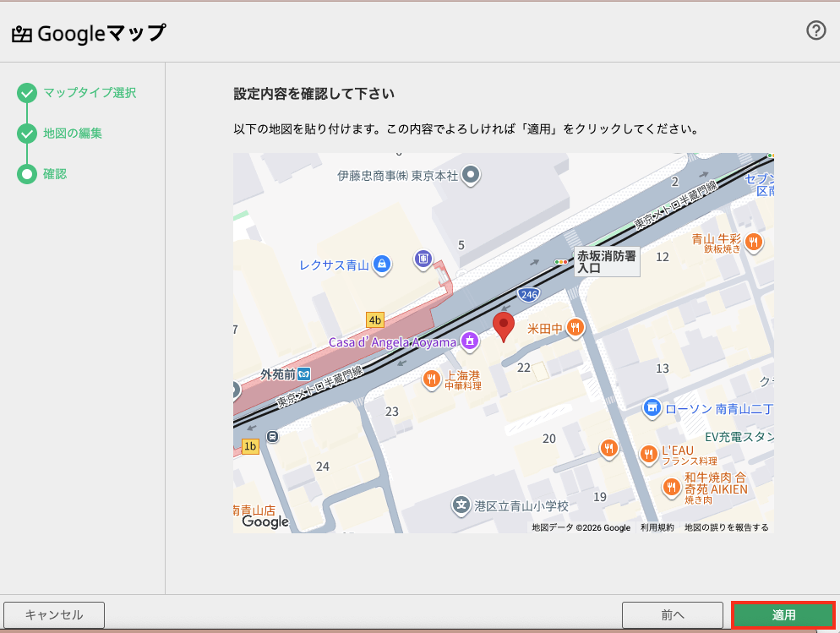Viewport: 840px width, 633px height.
Task: Open the help question mark icon
Action: (815, 30)
